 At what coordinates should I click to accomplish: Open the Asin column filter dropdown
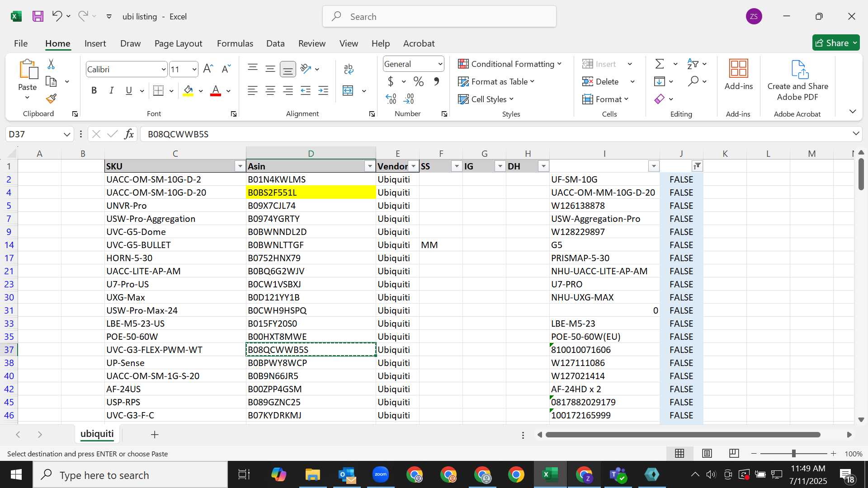pyautogui.click(x=370, y=166)
